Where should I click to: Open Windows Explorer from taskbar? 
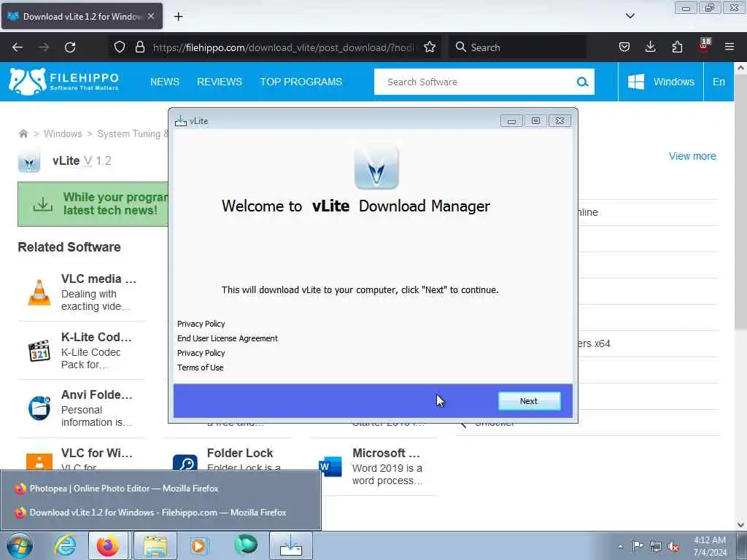(155, 545)
